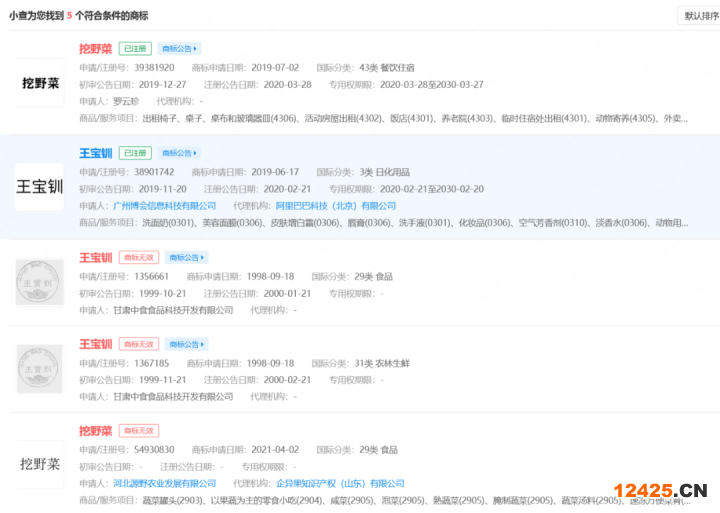
Task: Open 商标公告 for 王宝钏 1356661
Action: click(x=186, y=258)
